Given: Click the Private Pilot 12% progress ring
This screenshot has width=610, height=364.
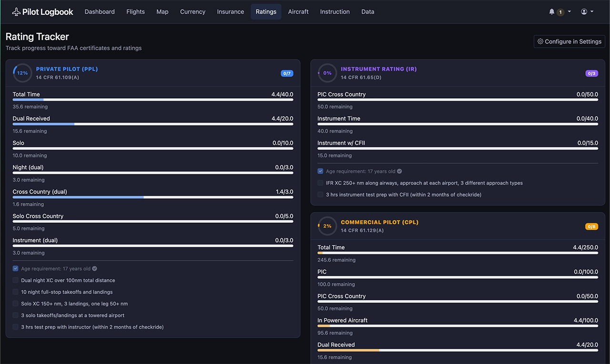Looking at the screenshot, I should 22,73.
